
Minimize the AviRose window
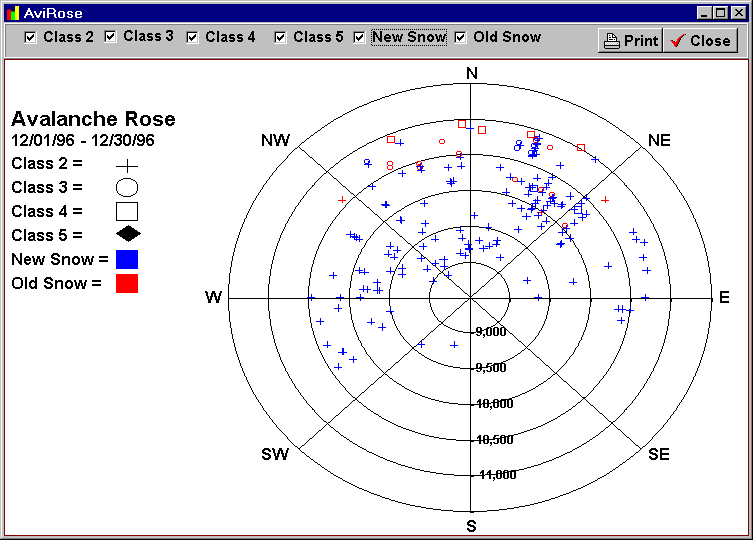(705, 13)
